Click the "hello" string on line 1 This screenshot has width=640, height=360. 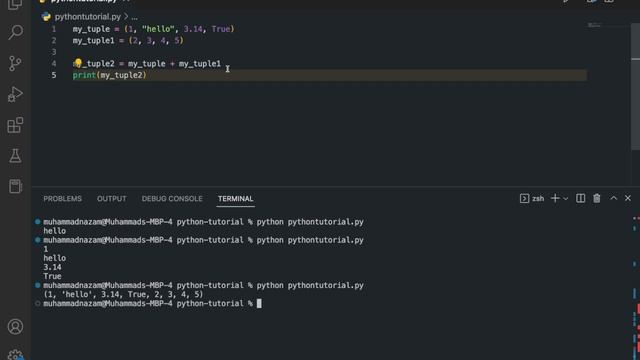click(x=158, y=29)
